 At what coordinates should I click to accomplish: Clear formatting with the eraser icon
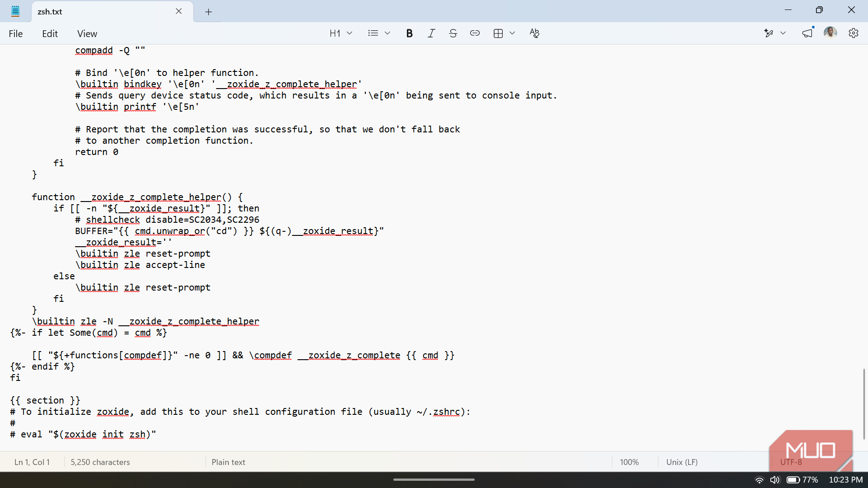tap(534, 33)
